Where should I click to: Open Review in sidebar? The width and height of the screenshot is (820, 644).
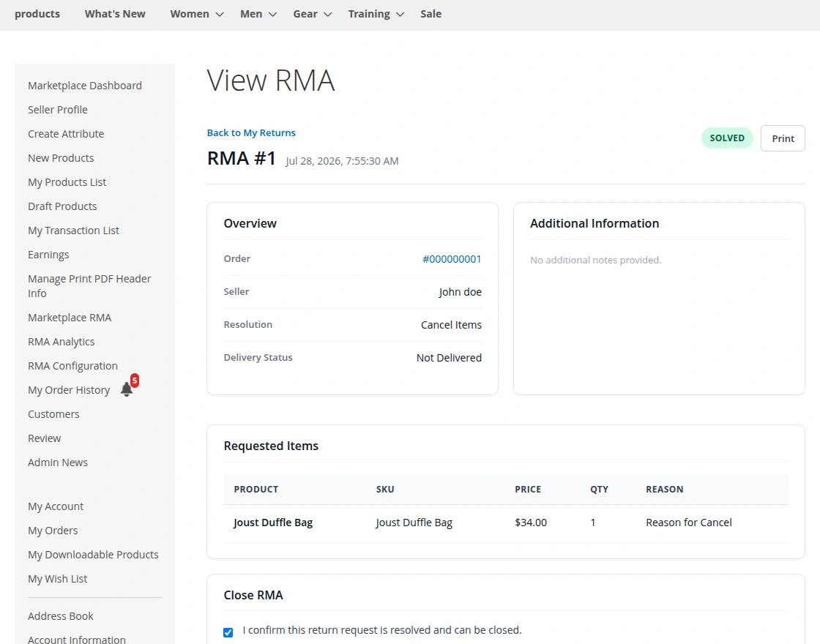pyautogui.click(x=44, y=438)
